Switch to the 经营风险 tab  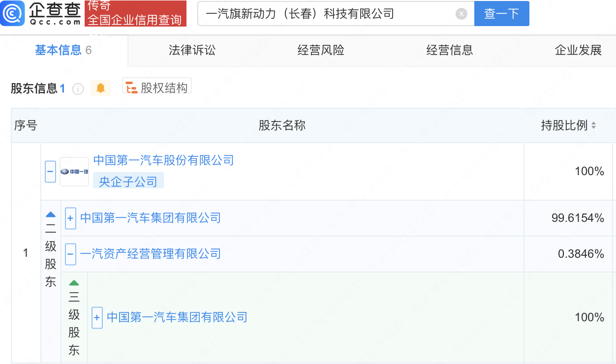[x=321, y=50]
